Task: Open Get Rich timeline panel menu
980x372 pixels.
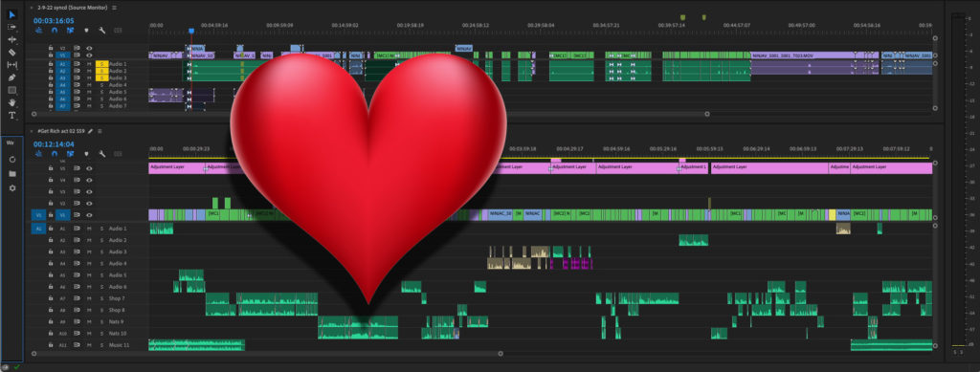Action: tap(100, 131)
